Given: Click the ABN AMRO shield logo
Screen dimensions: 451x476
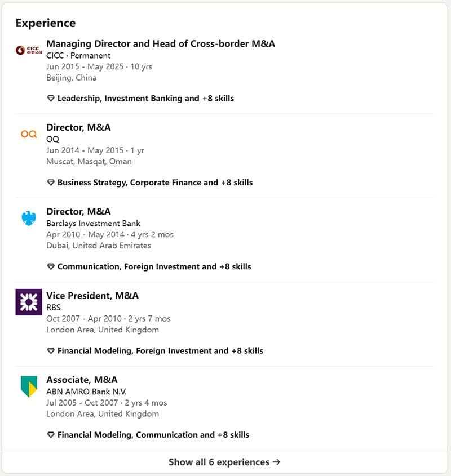Looking at the screenshot, I should pyautogui.click(x=29, y=386).
